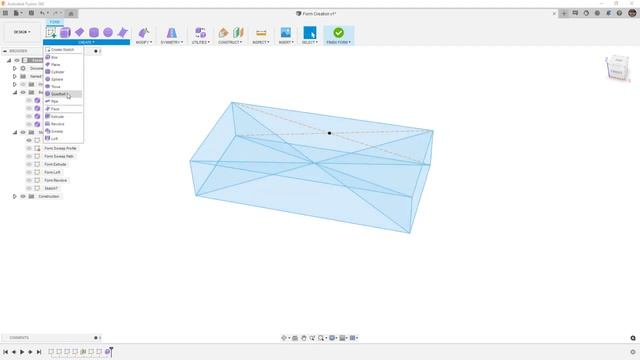Screen dimensions: 640x360
Task: Click the Symmetry mirror icon
Action: (171, 33)
